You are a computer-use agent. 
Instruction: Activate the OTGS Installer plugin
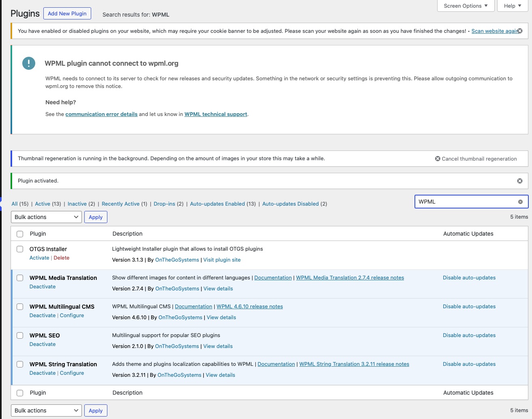(39, 258)
